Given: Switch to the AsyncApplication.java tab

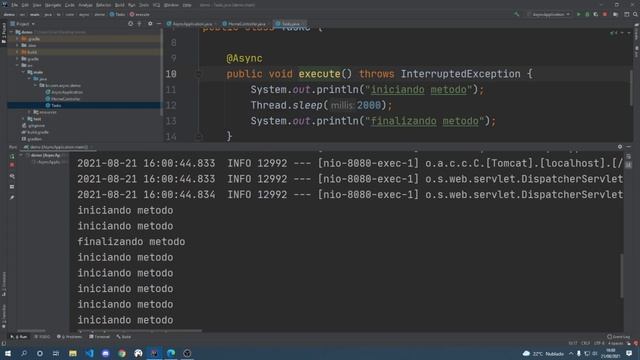Looking at the screenshot, I should [x=190, y=24].
